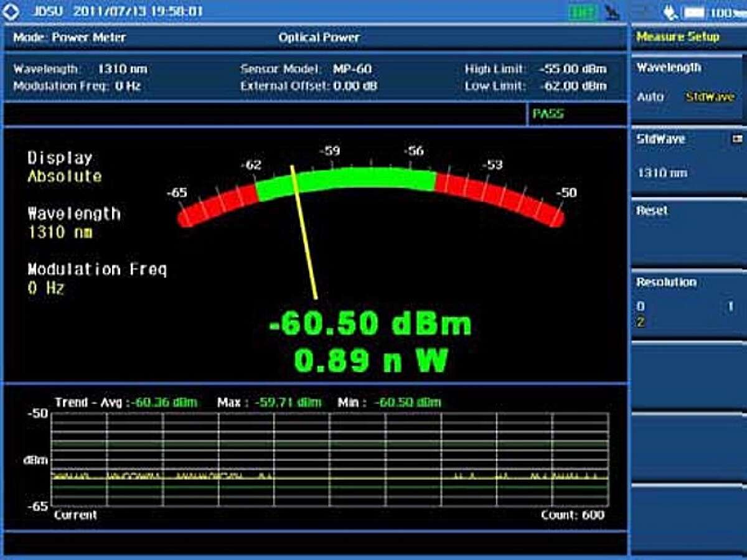Click the -62 gauge scale label
Screen dimensions: 747x560
pos(252,166)
